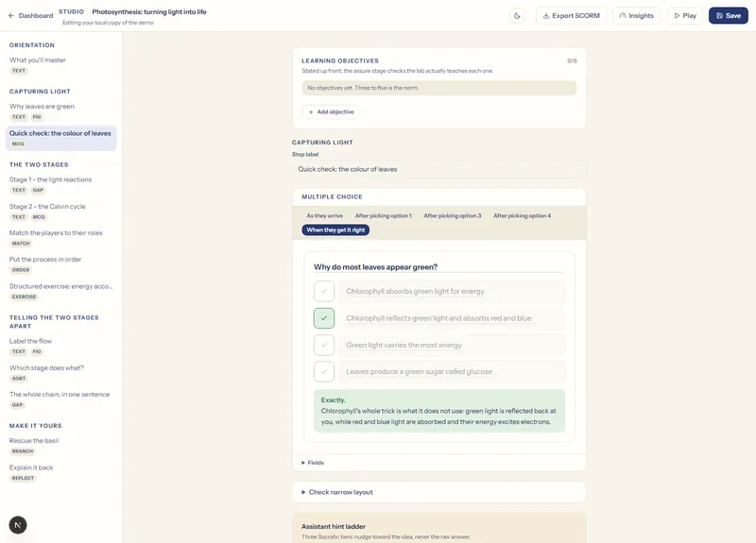Click the EXERCISE badge in sidebar
Image resolution: width=756 pixels, height=543 pixels.
pyautogui.click(x=25, y=297)
